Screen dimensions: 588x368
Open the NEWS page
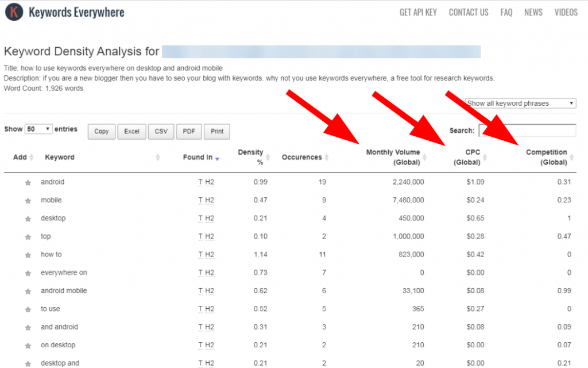pos(533,13)
